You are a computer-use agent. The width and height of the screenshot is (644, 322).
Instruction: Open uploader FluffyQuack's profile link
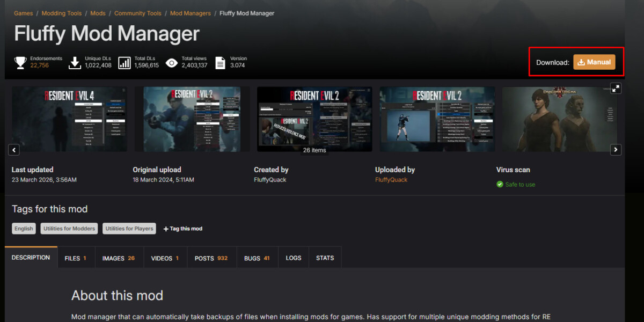(x=391, y=180)
